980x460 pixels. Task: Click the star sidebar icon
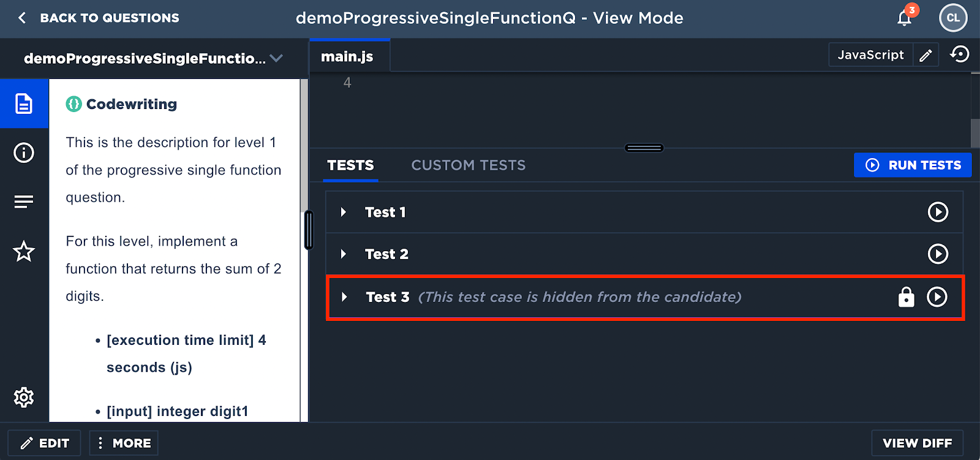click(x=24, y=251)
